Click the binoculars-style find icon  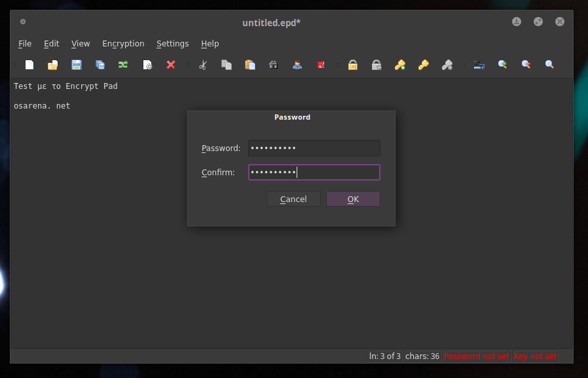tap(274, 65)
